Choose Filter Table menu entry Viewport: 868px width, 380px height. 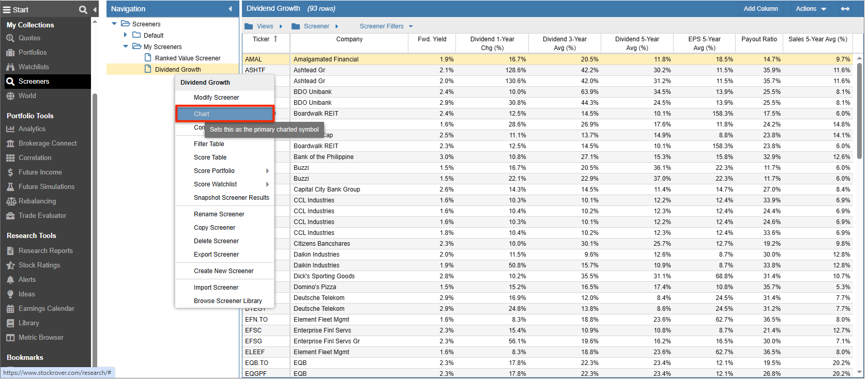coord(224,144)
